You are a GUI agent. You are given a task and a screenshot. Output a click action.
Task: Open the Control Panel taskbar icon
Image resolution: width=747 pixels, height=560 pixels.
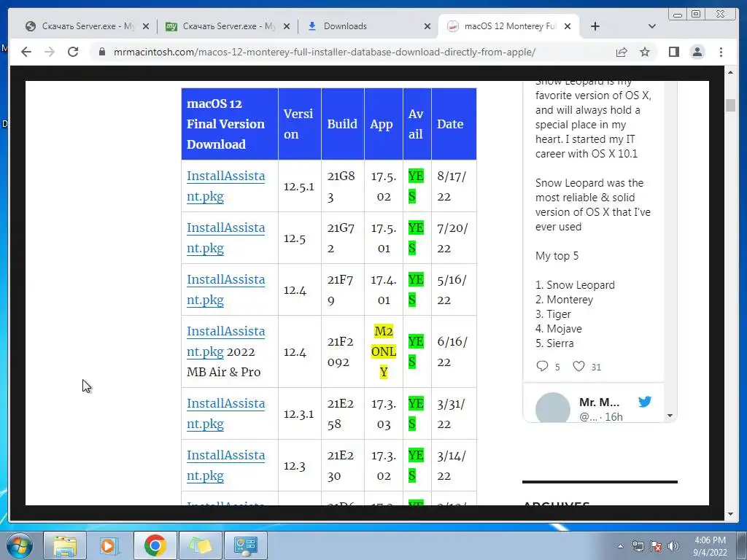245,545
